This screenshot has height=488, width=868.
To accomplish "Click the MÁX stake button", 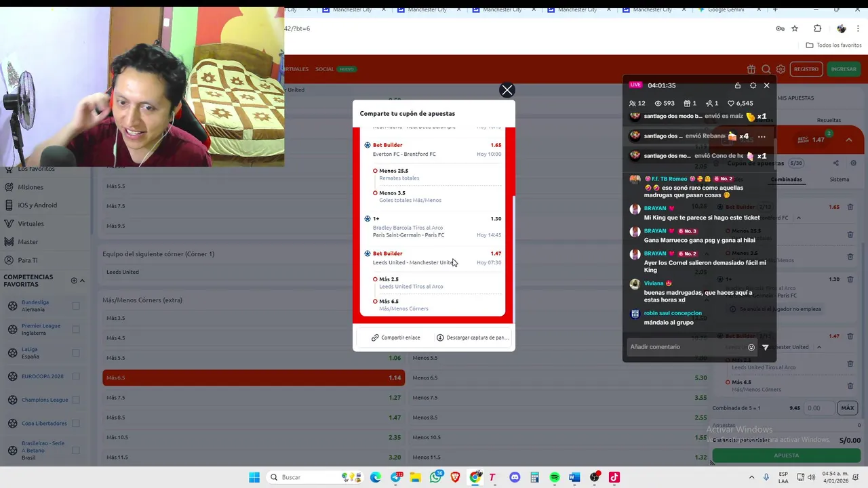I will click(848, 408).
